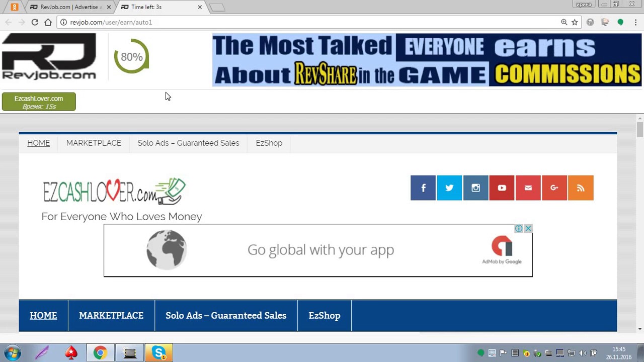Open the volume speaker tray icon

[x=583, y=353]
